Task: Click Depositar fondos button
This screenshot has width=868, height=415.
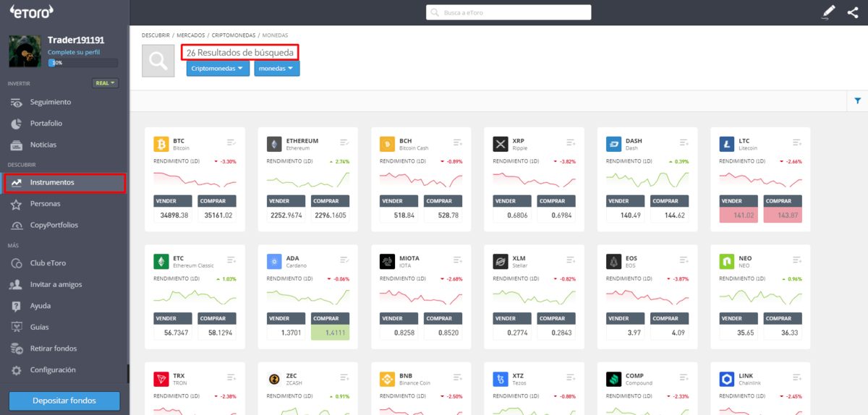Action: (64, 401)
